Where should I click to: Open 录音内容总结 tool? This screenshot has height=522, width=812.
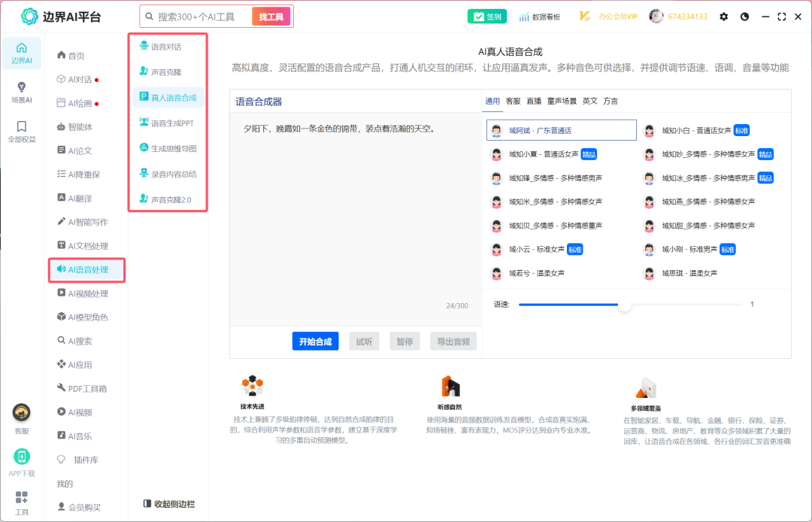pyautogui.click(x=168, y=174)
